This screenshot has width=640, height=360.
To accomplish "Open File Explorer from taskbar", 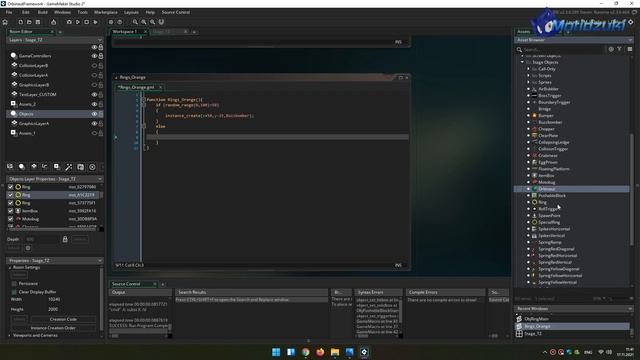I will tap(335, 352).
